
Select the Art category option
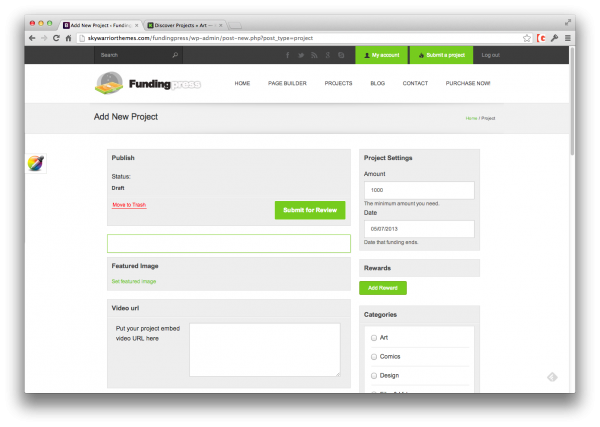pyautogui.click(x=374, y=338)
